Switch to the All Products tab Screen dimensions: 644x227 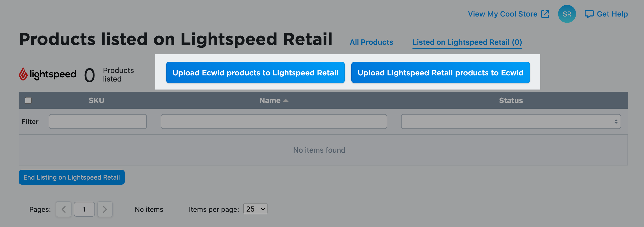371,42
